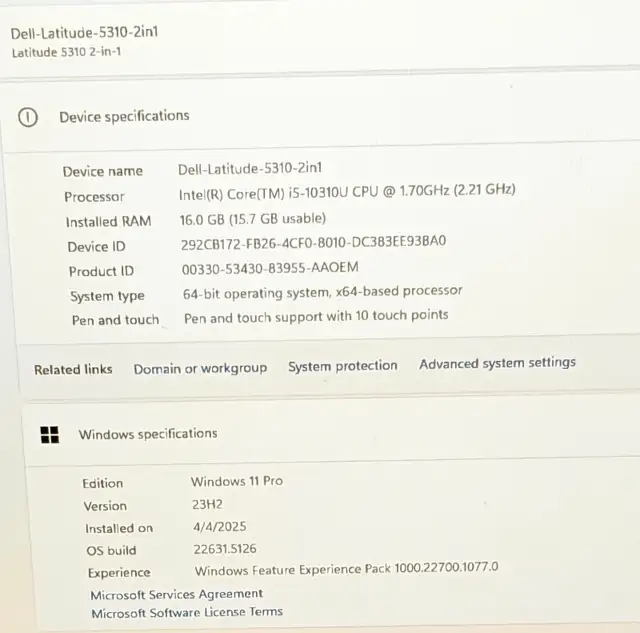Viewport: 640px width, 633px height.
Task: Click the Windows logo icon beside Windows specifications
Action: [50, 435]
